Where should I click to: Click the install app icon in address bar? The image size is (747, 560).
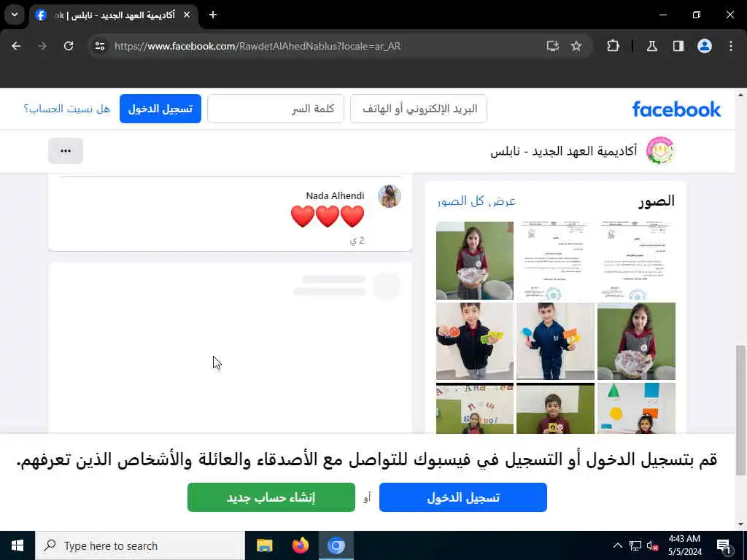click(553, 46)
